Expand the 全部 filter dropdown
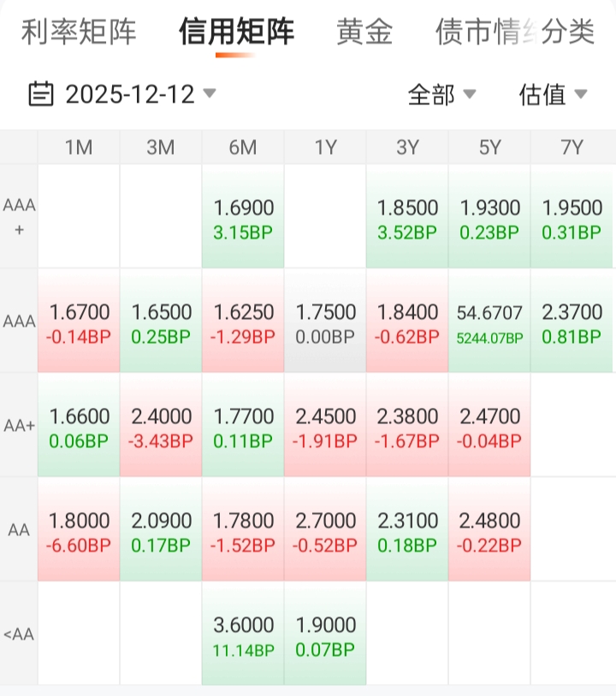 [441, 94]
